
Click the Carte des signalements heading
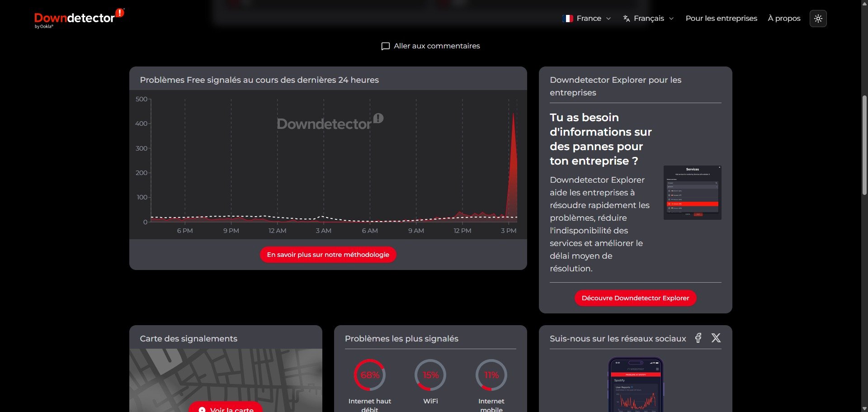[x=189, y=339]
